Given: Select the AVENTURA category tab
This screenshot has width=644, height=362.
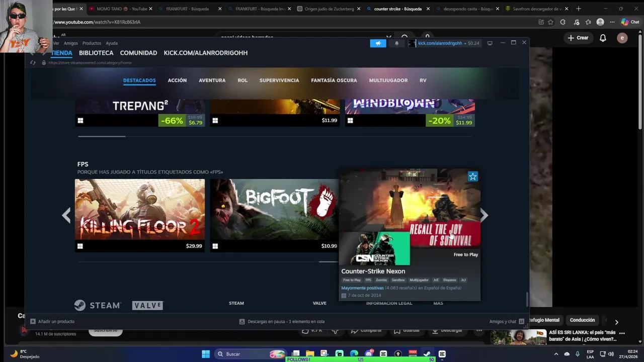Looking at the screenshot, I should coord(212,80).
